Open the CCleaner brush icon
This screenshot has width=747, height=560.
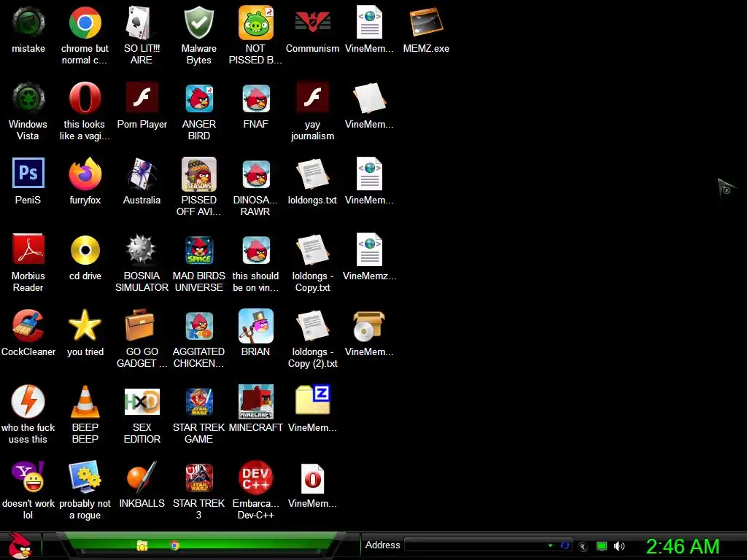[x=28, y=325]
